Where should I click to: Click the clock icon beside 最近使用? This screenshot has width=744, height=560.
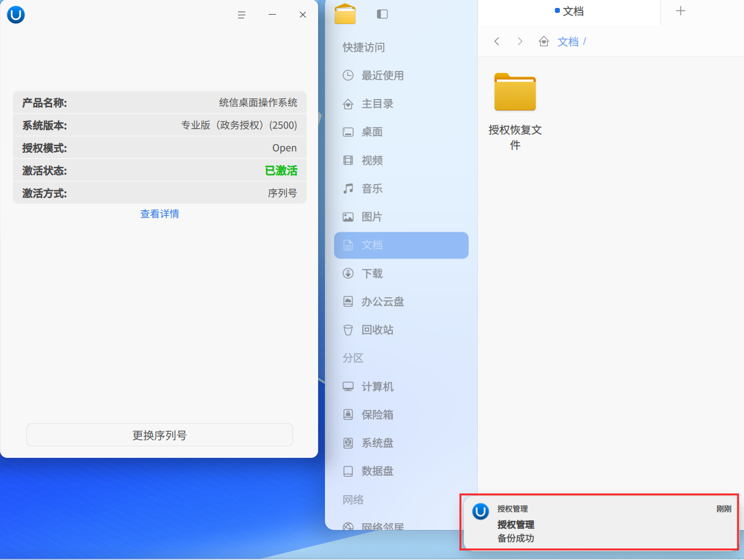coord(348,76)
